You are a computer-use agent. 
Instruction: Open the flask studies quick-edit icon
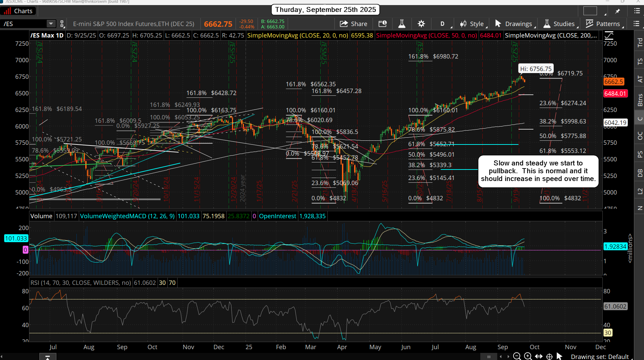tap(401, 24)
